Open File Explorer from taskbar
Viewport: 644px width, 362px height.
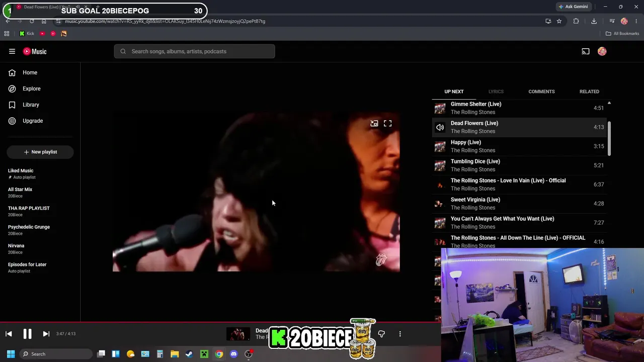coord(175,354)
